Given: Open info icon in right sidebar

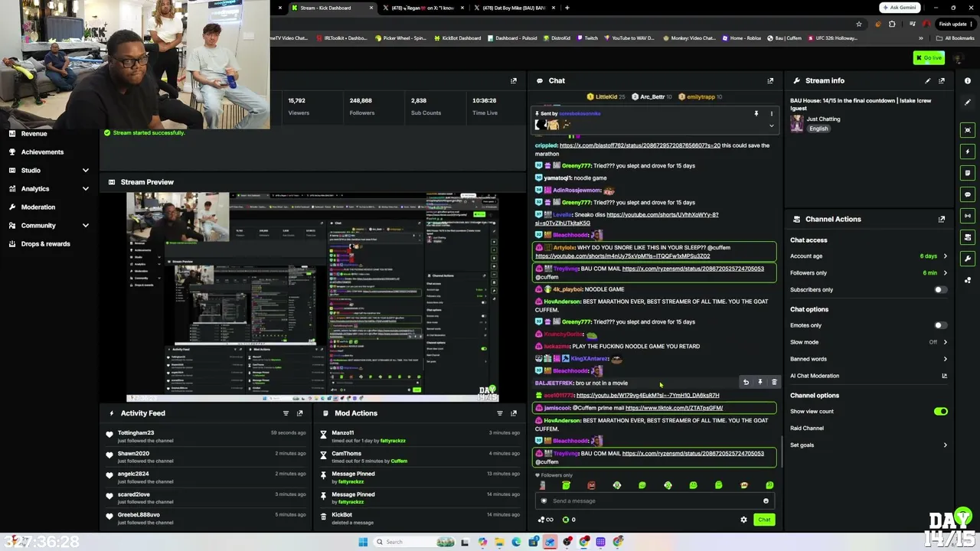Looking at the screenshot, I should click(x=968, y=80).
